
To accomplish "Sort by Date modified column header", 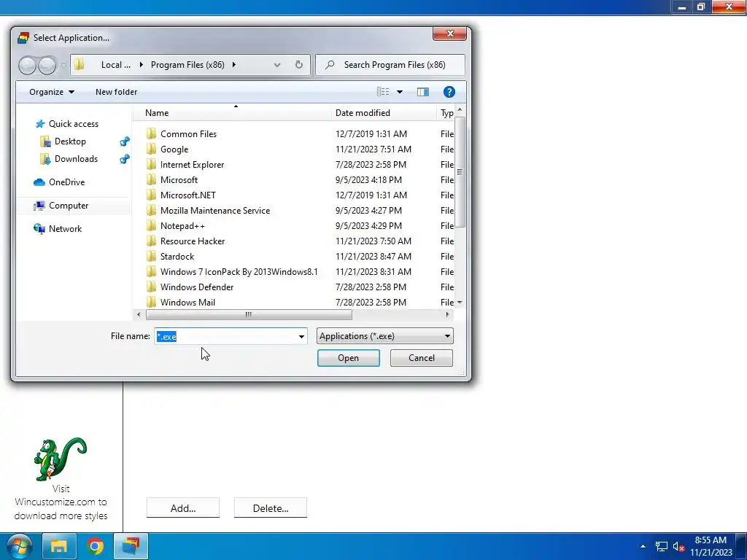I will click(x=363, y=113).
